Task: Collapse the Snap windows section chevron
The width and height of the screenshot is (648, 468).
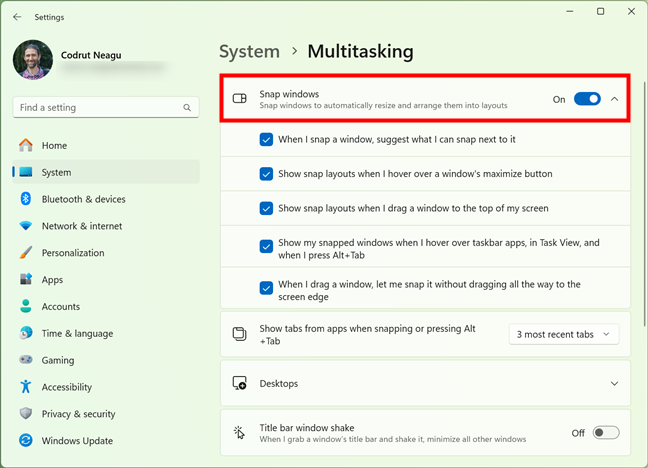Action: [615, 99]
